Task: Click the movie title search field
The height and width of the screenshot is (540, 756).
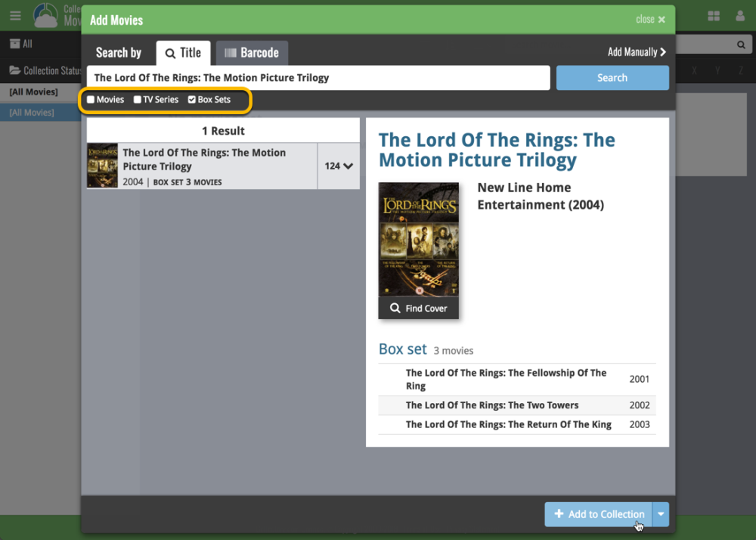Action: click(318, 78)
